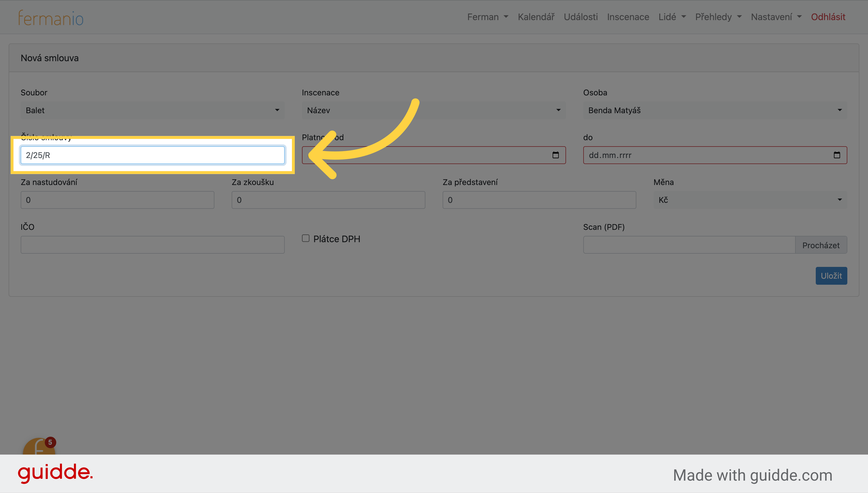Open the Inscenace dropdown showing Název
Screen dimensions: 868x493
pyautogui.click(x=434, y=110)
